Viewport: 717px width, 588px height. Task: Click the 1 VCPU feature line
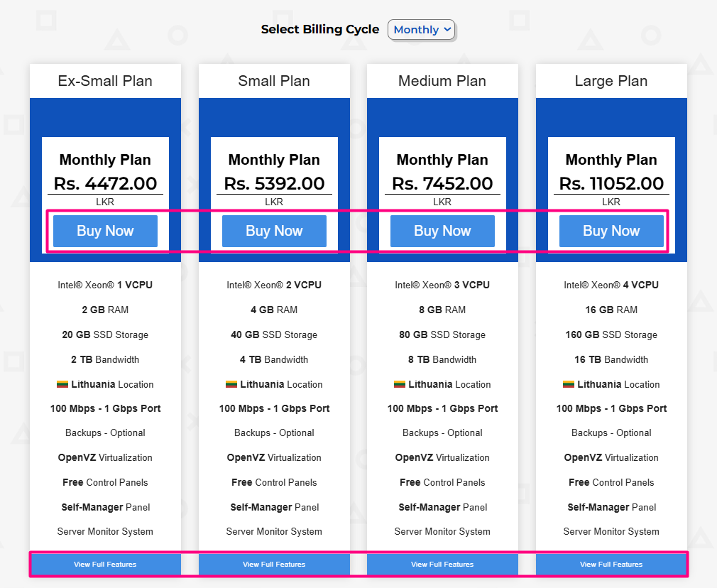coord(105,285)
